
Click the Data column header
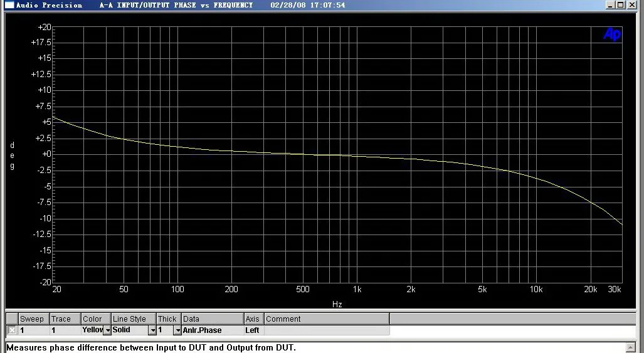point(213,319)
